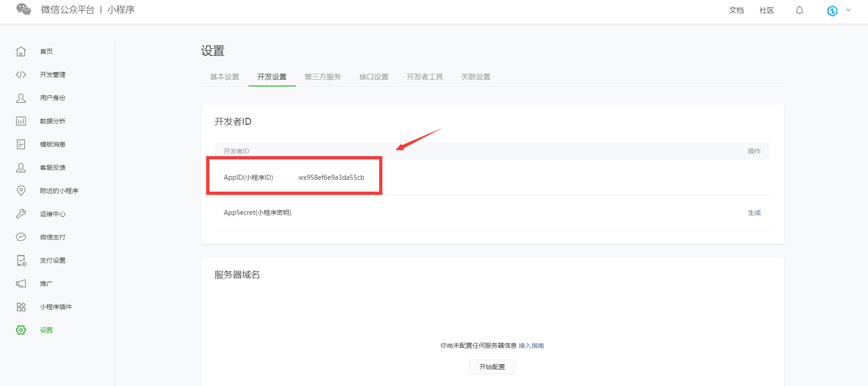Expand the account dropdown chevron
Screen dimensions: 868x386
(848, 10)
